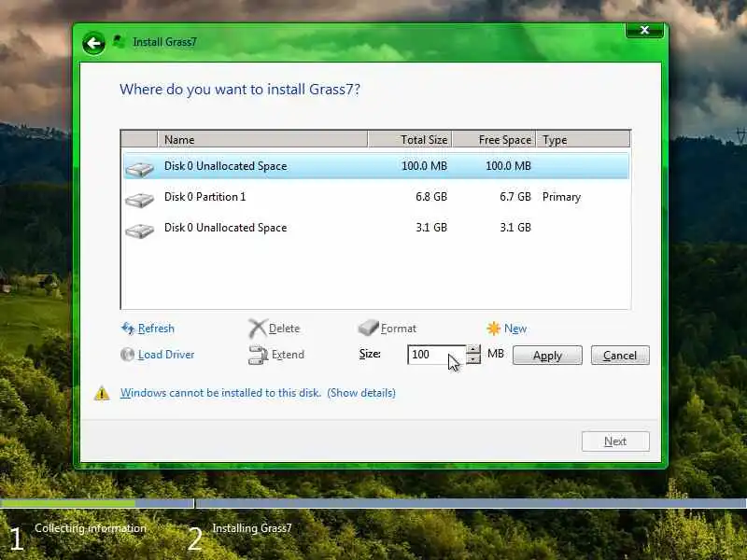Click the drive icon of 3.1 GB unallocated space
747x560 pixels.
139,231
